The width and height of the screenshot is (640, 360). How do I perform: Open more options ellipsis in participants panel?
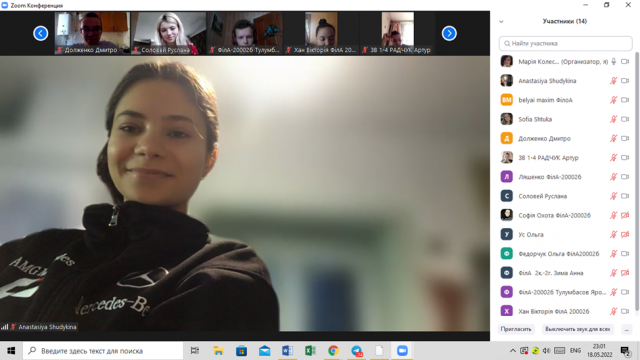627,329
